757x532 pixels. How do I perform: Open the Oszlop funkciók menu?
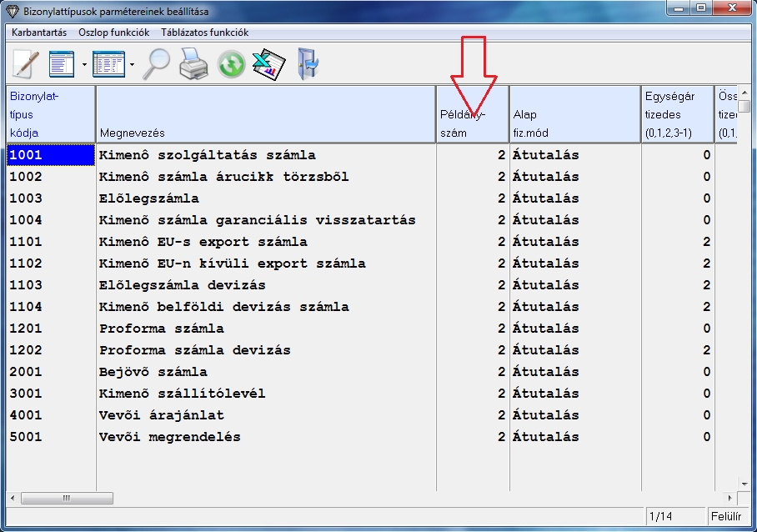click(x=113, y=33)
